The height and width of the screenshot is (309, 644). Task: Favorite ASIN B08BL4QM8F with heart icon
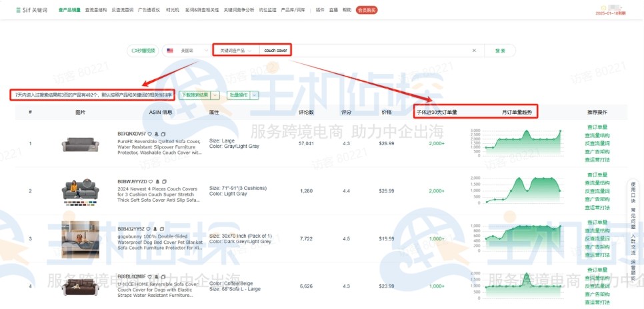coord(150,276)
